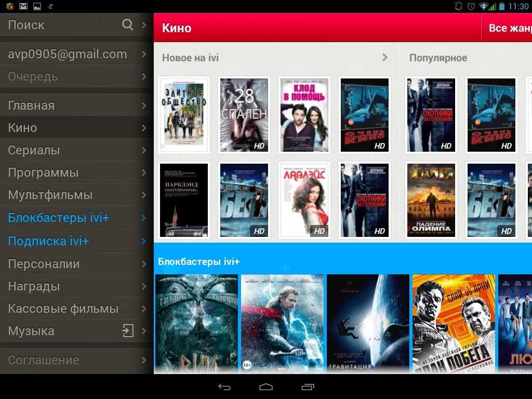Click the Новое на ivi heading
The height and width of the screenshot is (399, 532).
click(190, 58)
